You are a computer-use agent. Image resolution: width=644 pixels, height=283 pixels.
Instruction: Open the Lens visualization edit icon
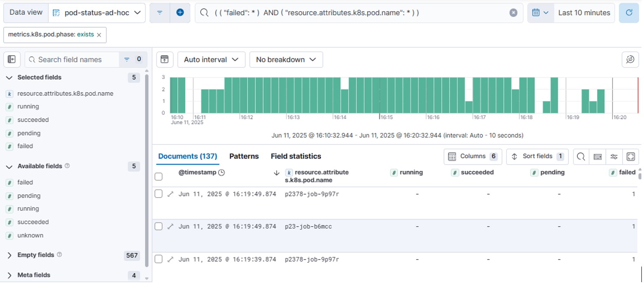[630, 59]
